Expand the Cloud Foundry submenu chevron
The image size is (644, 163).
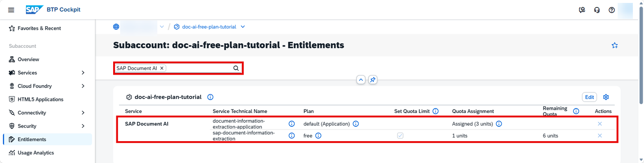(83, 86)
